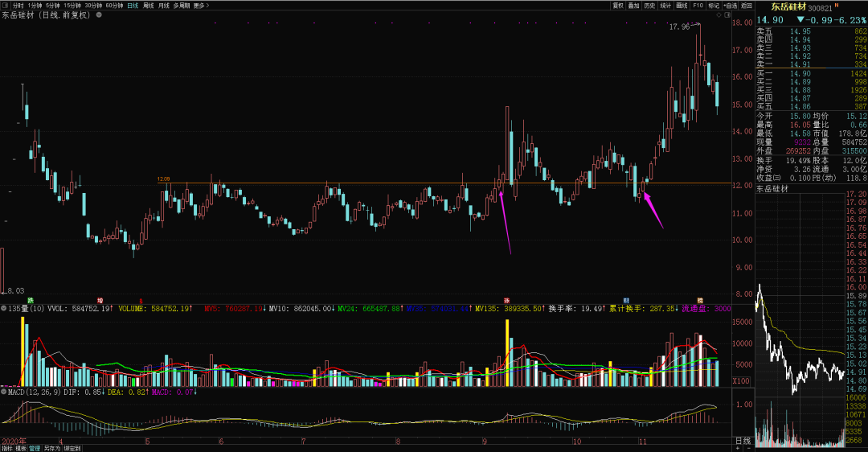This screenshot has width=868, height=452.
Task: Click the 最高 16.05 value
Action: (800, 125)
